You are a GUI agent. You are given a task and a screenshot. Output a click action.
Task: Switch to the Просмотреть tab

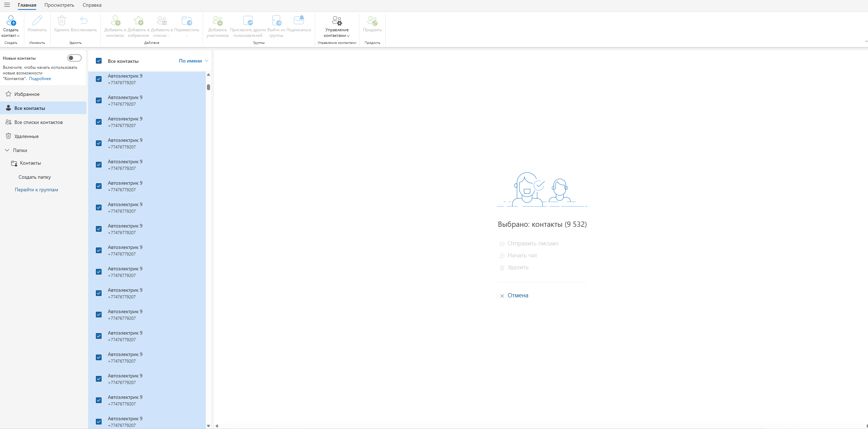[x=59, y=5]
